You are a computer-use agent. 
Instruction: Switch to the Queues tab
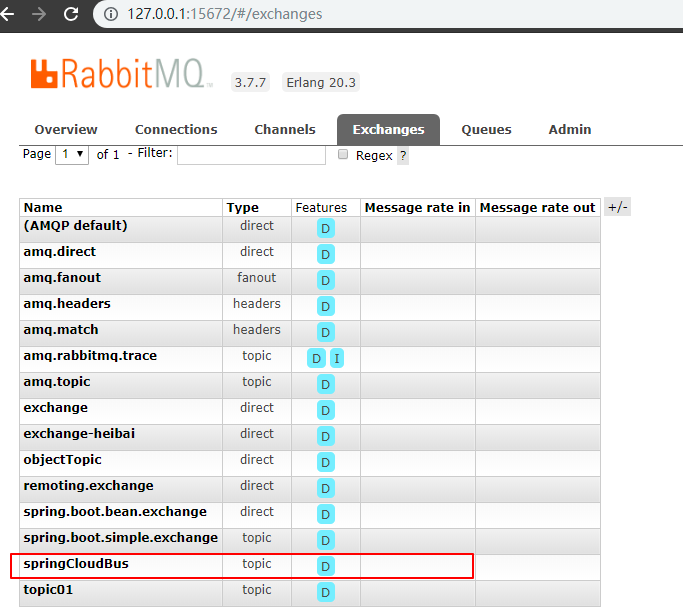[x=486, y=130]
